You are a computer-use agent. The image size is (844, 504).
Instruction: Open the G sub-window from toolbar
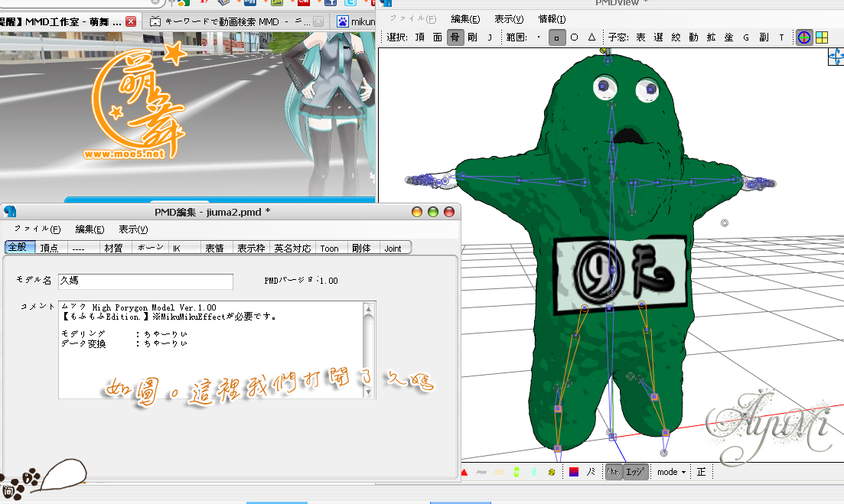point(746,37)
